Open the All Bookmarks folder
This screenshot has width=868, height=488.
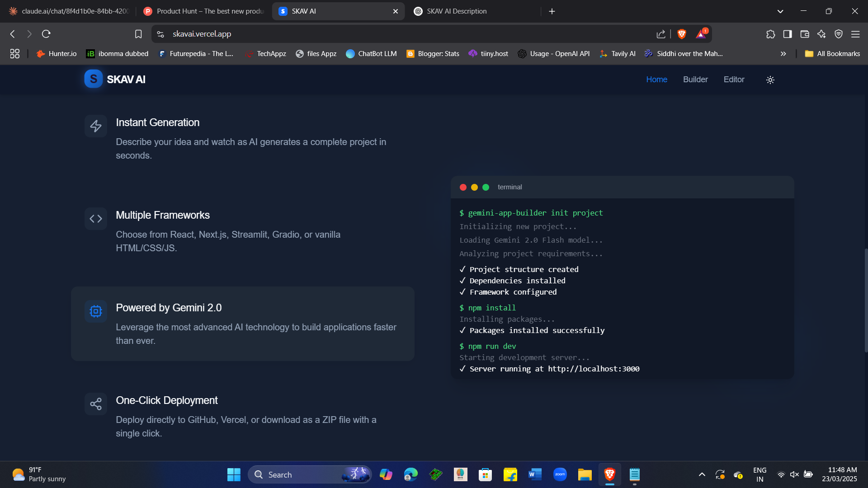click(832, 54)
